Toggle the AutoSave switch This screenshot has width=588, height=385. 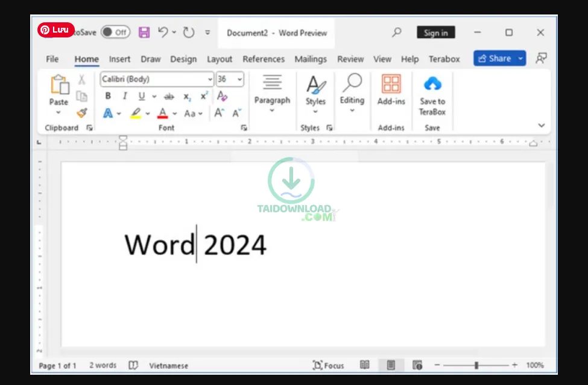click(115, 33)
